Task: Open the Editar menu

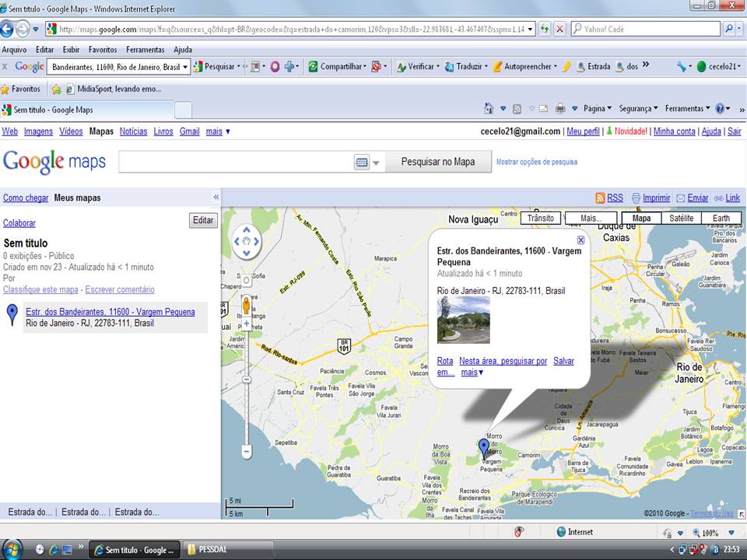Action: 45,50
